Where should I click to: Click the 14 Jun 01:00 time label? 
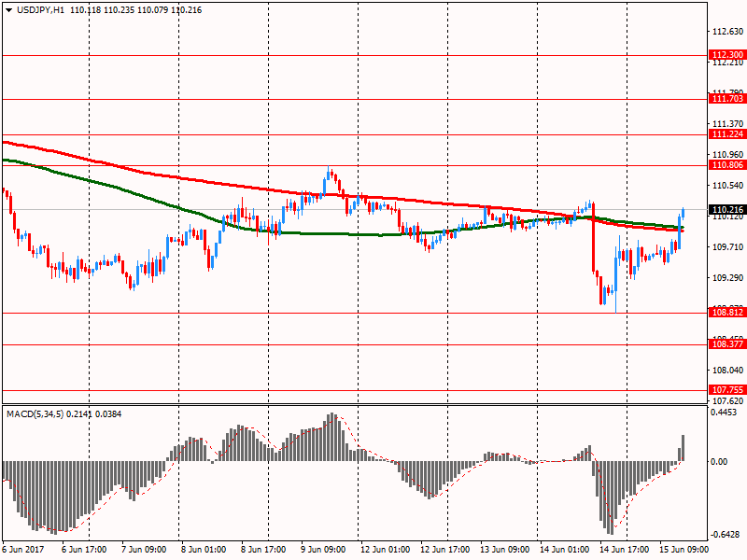tap(564, 550)
